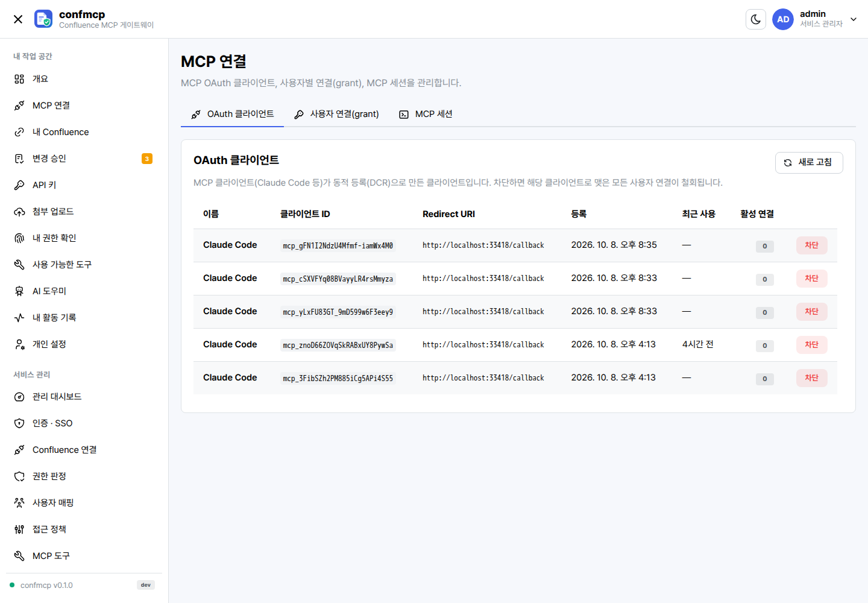The width and height of the screenshot is (868, 603).
Task: Click the API 키 key icon
Action: click(x=19, y=185)
